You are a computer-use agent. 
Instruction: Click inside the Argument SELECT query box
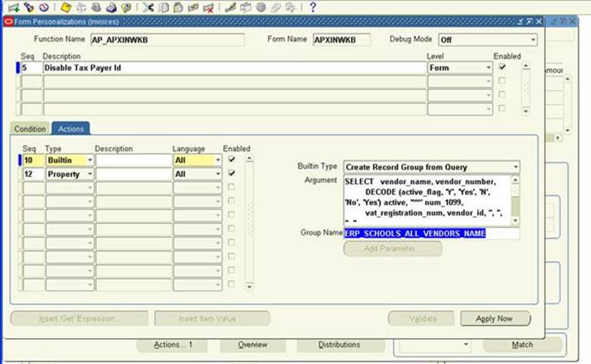(x=428, y=201)
